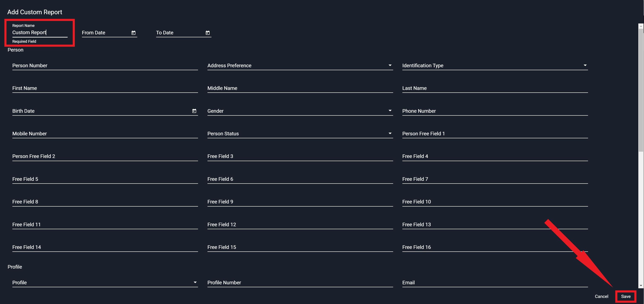644x304 pixels.
Task: Click the To Date field
Action: (184, 33)
